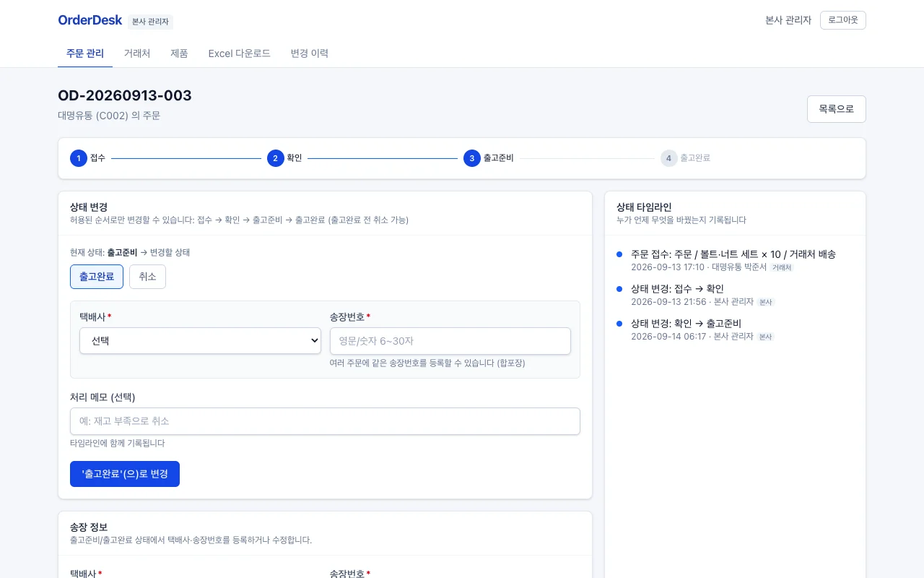Click the 처리 메모 input field
This screenshot has height=578, width=924.
pyautogui.click(x=325, y=421)
